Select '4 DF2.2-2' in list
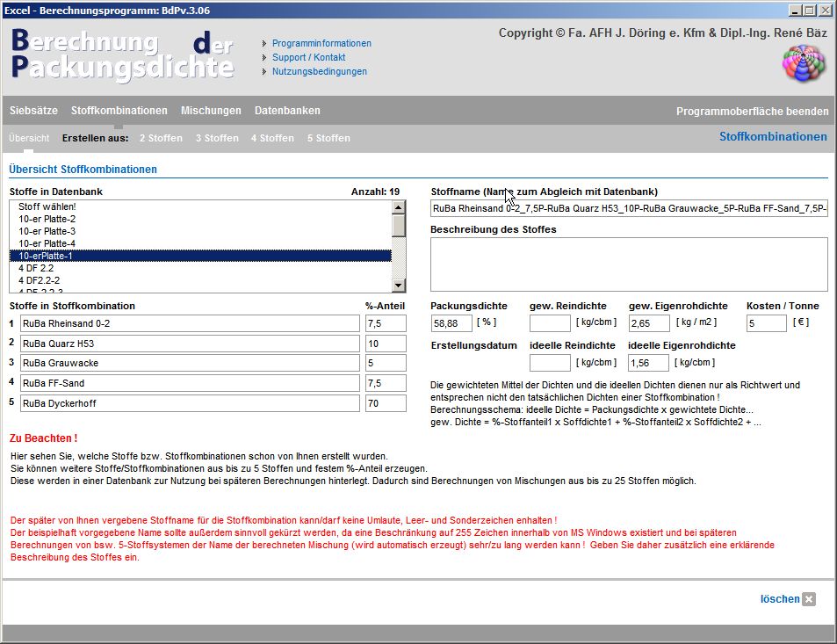This screenshot has height=644, width=837. pyautogui.click(x=200, y=280)
